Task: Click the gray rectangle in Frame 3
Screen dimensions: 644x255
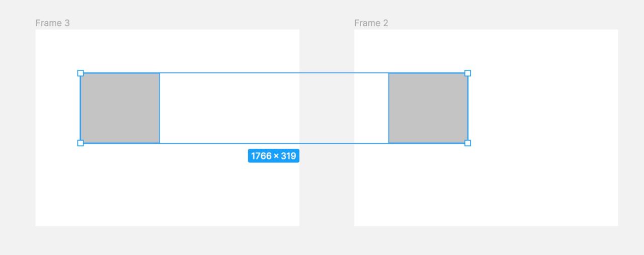Action: [x=120, y=108]
